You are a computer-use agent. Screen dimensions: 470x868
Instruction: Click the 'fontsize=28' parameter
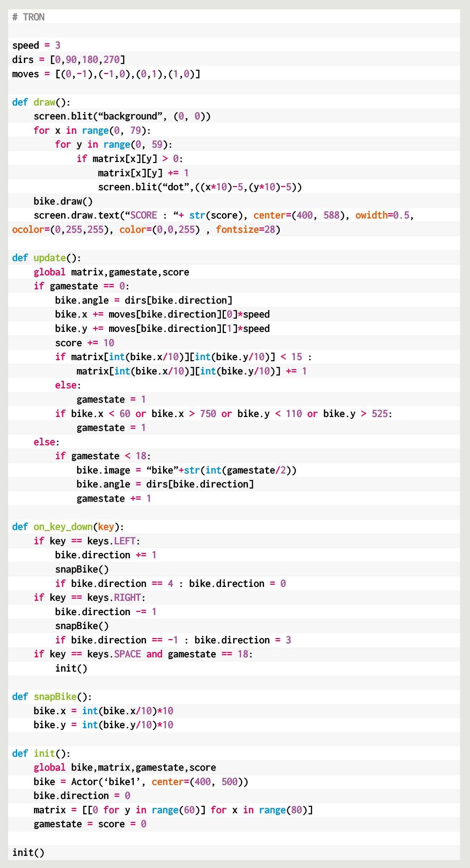click(248, 230)
